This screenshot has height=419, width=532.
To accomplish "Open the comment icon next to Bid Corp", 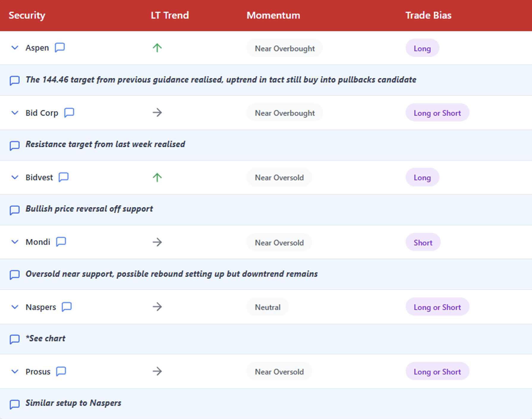I will click(x=69, y=113).
